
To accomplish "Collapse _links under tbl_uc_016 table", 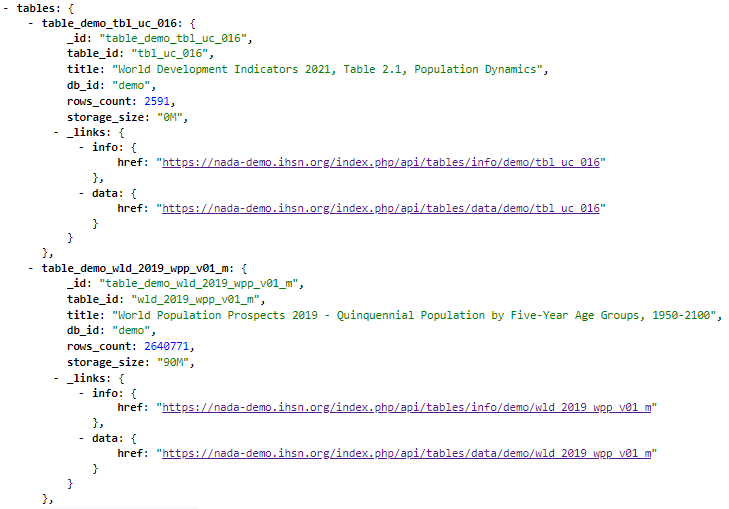I will (56, 132).
